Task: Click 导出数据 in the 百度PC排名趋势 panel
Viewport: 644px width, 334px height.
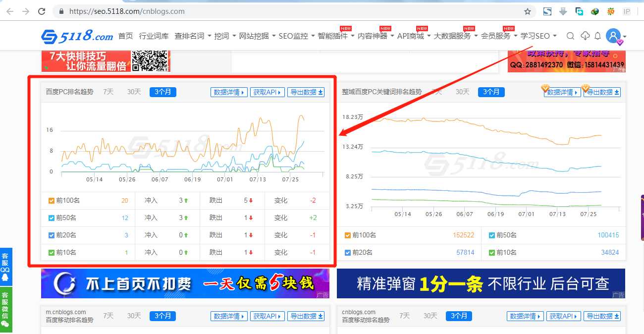Action: [x=306, y=92]
